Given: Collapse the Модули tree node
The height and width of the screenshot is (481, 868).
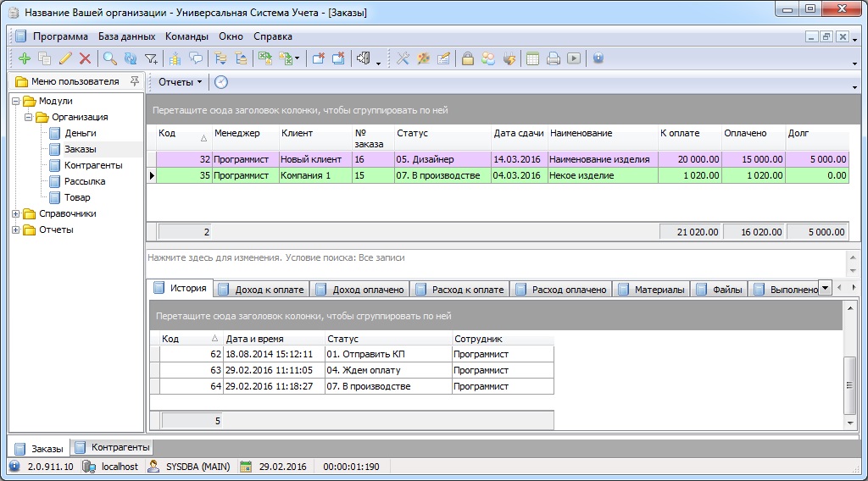Looking at the screenshot, I should point(15,101).
